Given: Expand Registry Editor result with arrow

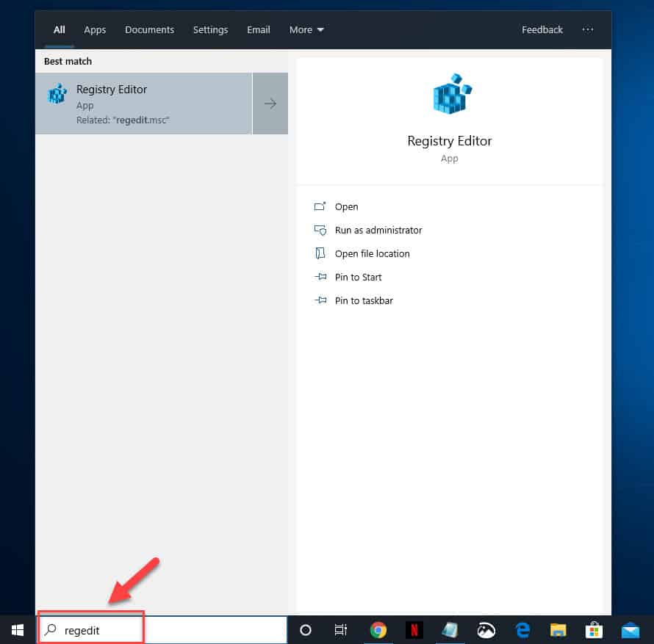Looking at the screenshot, I should (x=270, y=104).
